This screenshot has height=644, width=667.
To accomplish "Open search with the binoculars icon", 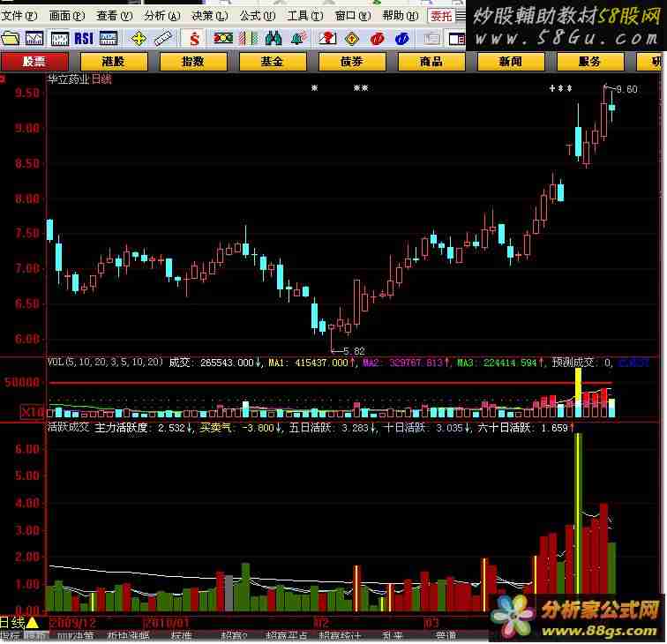I will [274, 39].
